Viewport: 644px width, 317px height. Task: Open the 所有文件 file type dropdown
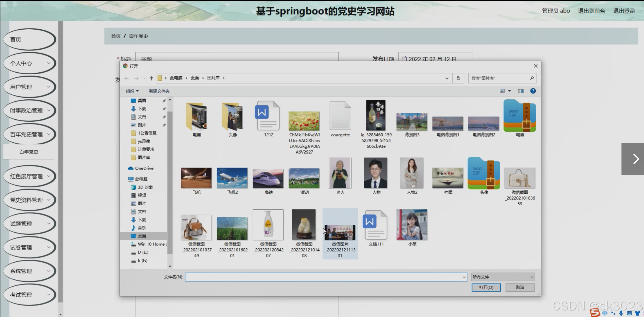click(503, 277)
